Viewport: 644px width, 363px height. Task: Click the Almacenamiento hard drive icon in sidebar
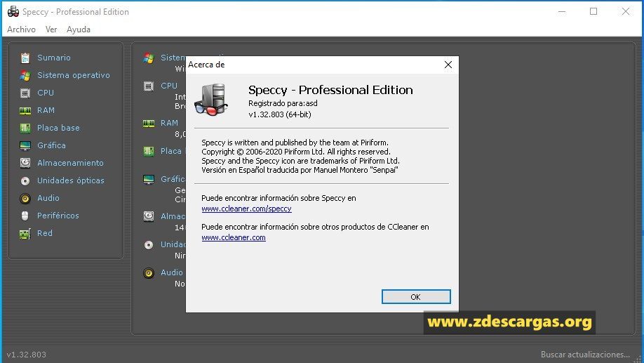[x=25, y=163]
